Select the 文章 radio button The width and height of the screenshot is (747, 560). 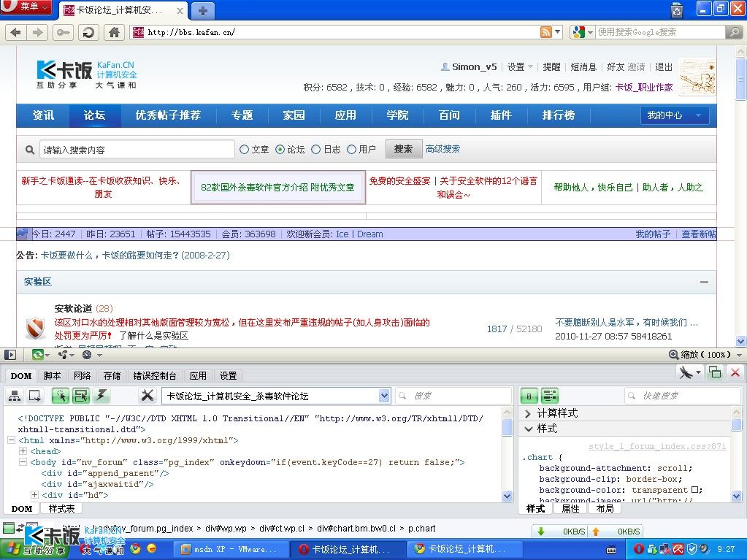[244, 150]
